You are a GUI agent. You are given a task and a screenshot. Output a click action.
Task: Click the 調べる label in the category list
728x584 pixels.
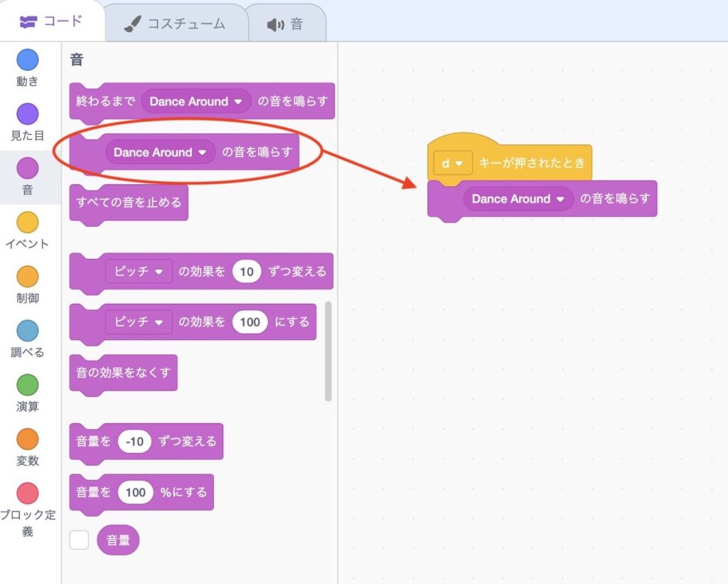point(28,352)
